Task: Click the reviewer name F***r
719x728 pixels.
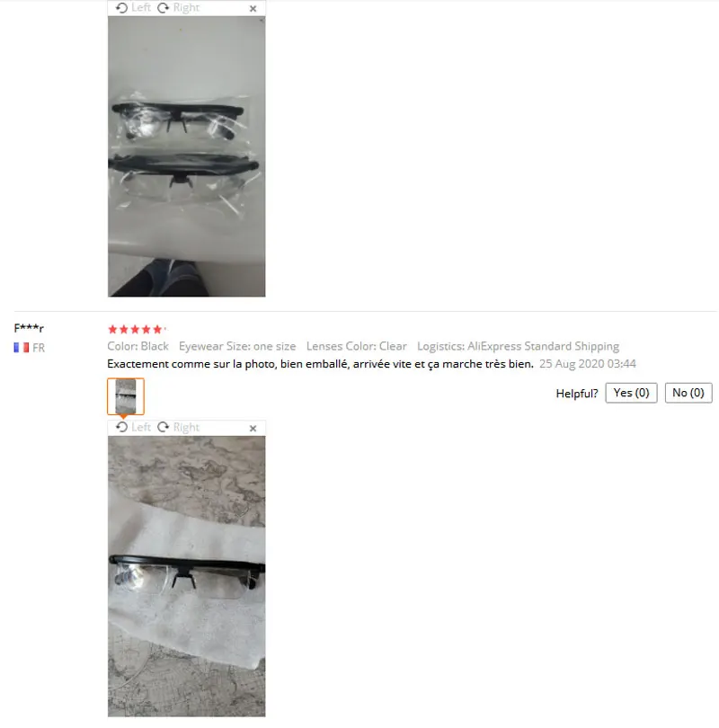Action: click(29, 328)
